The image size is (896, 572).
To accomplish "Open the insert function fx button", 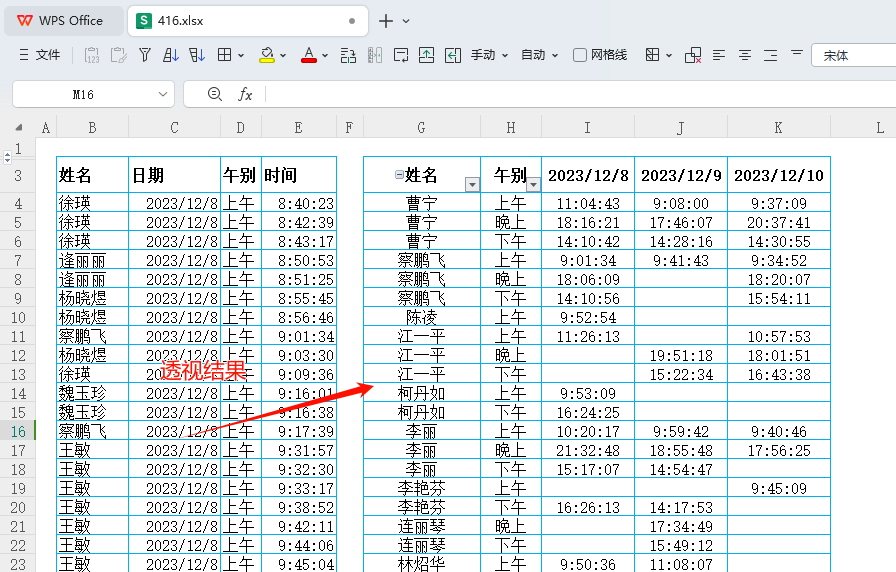I will 245,94.
